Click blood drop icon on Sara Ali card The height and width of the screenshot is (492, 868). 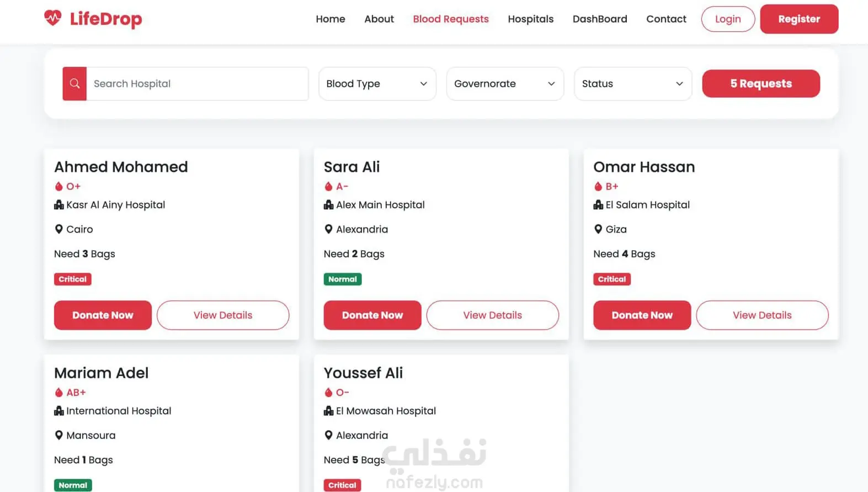tap(328, 187)
